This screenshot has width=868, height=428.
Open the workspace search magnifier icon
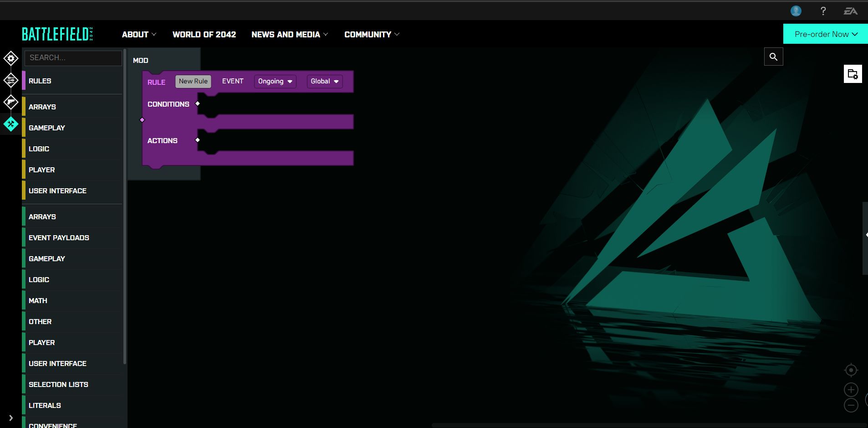[x=773, y=57]
